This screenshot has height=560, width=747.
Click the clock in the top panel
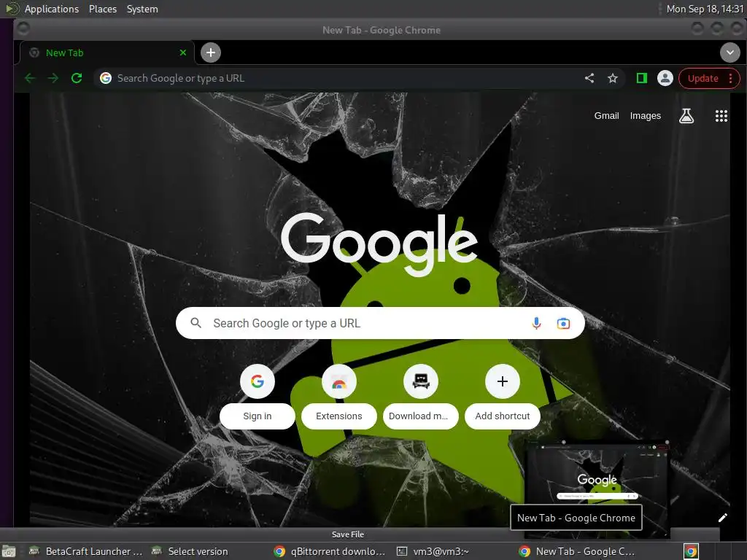pyautogui.click(x=705, y=9)
